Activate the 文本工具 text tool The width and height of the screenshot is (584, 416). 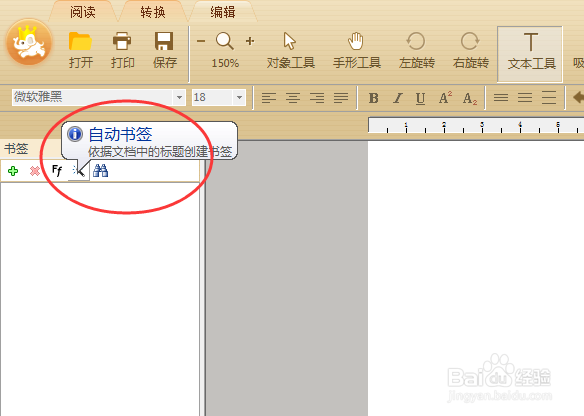[x=530, y=54]
